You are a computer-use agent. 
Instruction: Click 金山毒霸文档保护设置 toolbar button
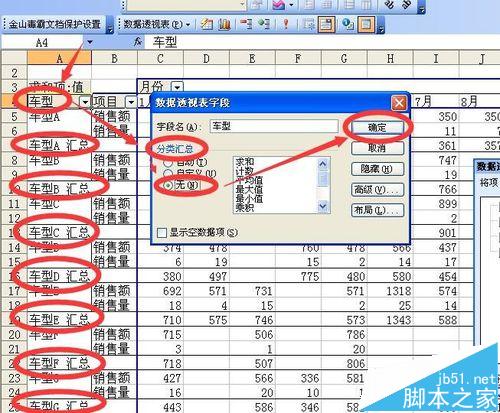[x=55, y=25]
